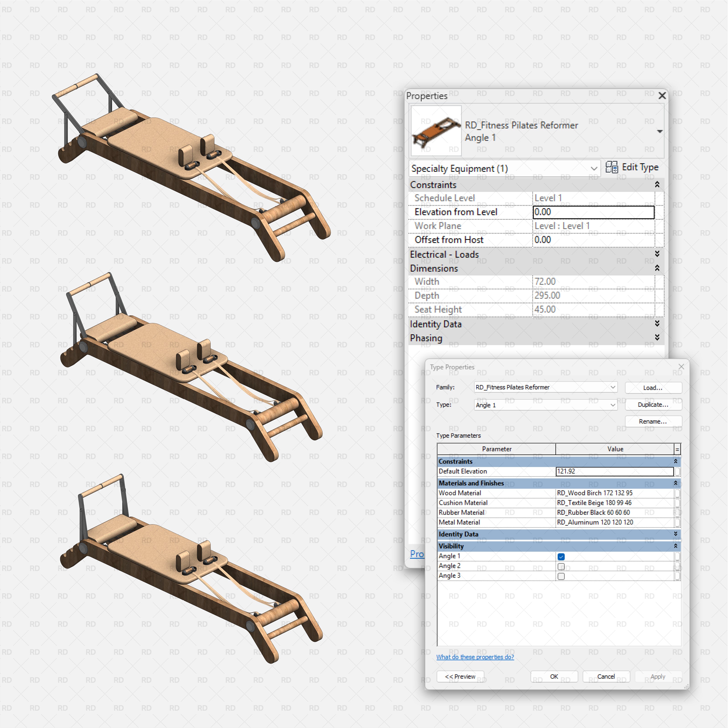
Task: Click the Apply button
Action: (658, 676)
